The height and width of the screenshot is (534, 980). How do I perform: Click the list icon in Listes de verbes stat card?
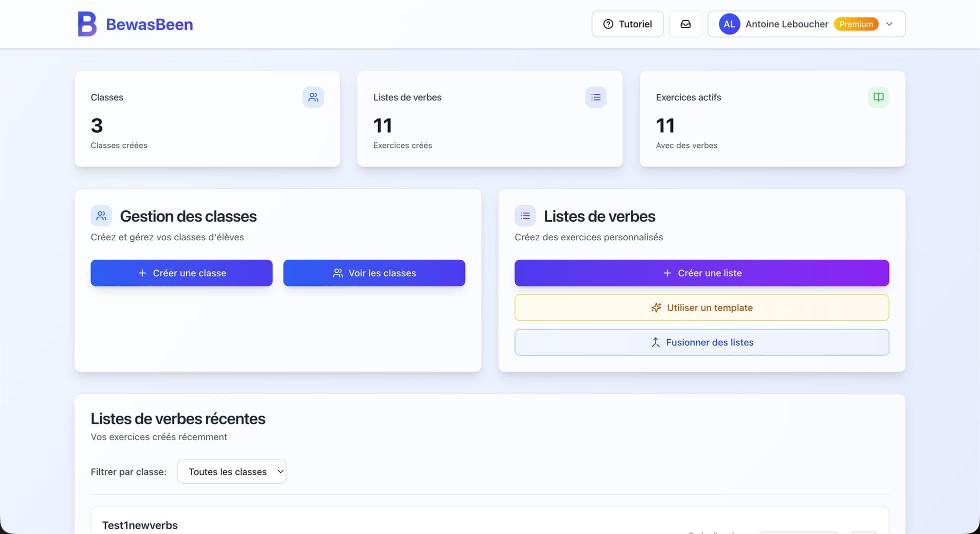[x=596, y=97]
